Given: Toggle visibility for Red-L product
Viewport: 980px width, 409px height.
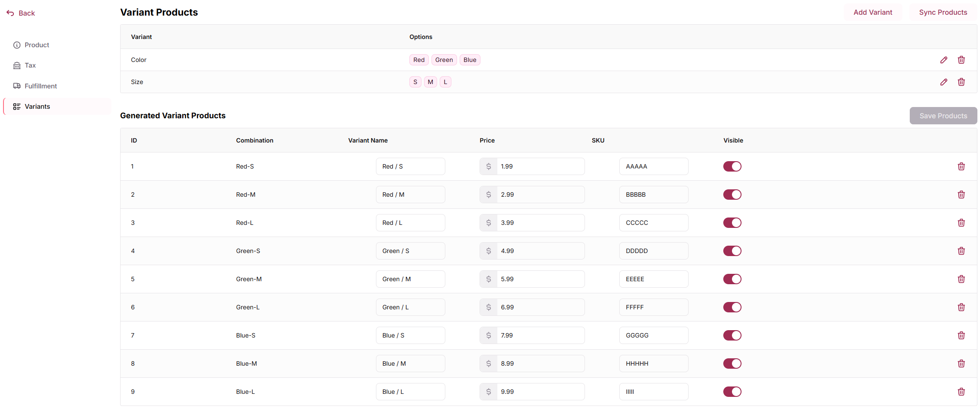Looking at the screenshot, I should coord(732,223).
